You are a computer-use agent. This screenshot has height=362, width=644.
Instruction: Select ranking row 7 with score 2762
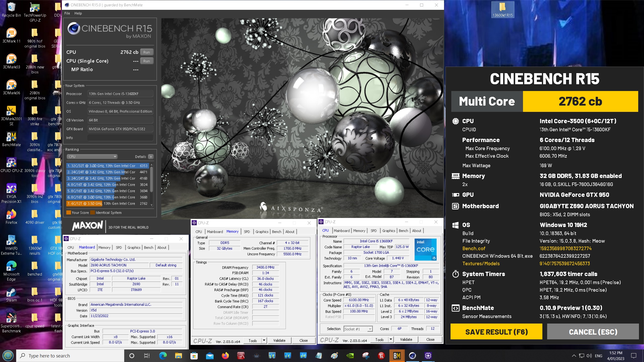[x=108, y=203]
